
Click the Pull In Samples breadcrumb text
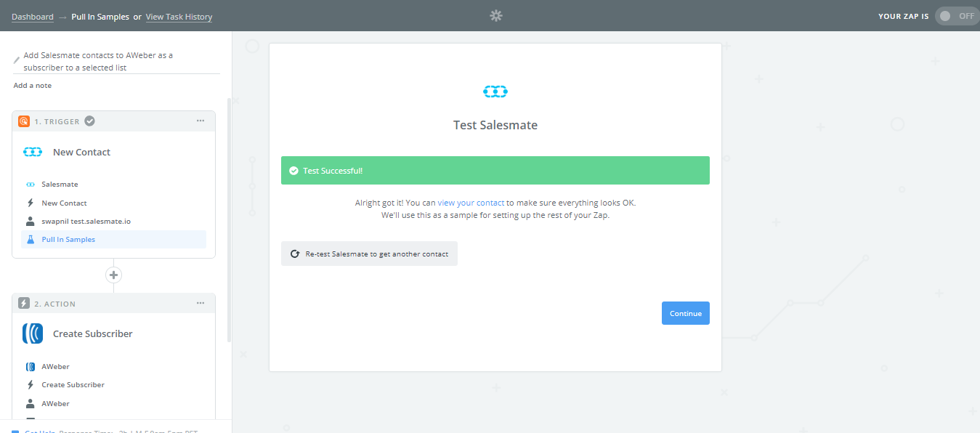(x=100, y=17)
